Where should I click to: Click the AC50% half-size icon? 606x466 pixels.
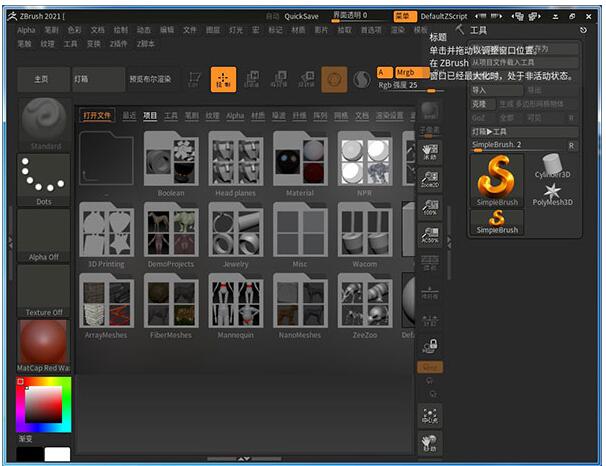tap(430, 235)
